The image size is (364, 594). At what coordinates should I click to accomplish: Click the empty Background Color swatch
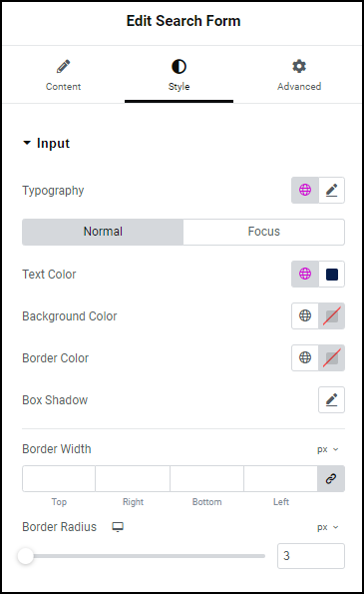(x=332, y=315)
